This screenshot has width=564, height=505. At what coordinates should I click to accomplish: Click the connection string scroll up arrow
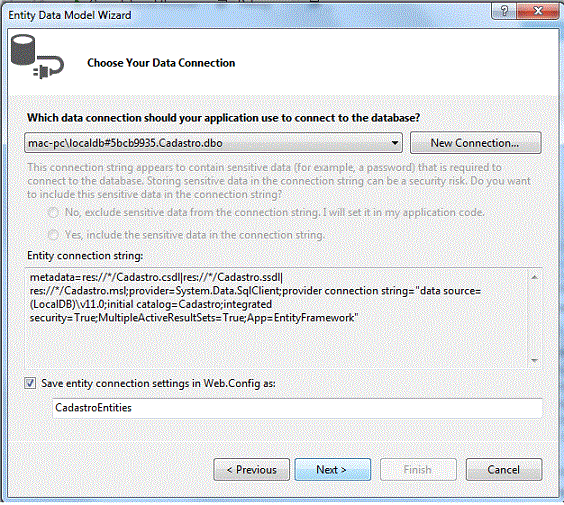[535, 277]
